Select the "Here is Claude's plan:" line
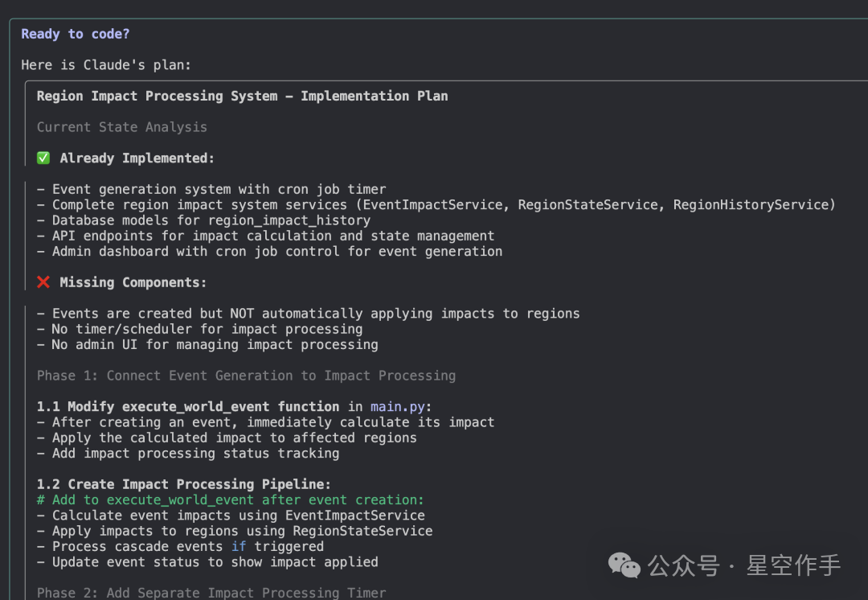The width and height of the screenshot is (868, 600). (106, 65)
